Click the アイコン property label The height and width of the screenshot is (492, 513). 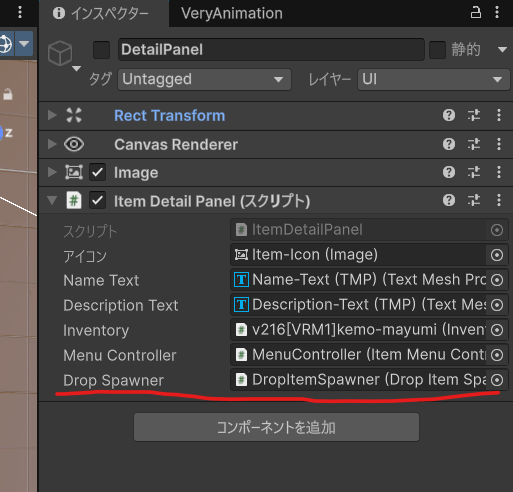tap(85, 256)
